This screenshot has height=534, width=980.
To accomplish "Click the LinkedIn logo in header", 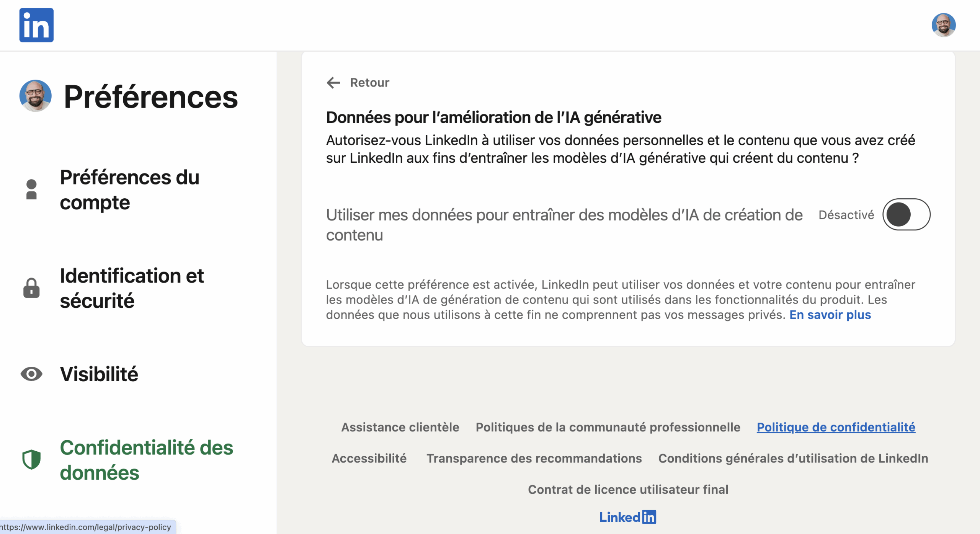I will pos(36,25).
